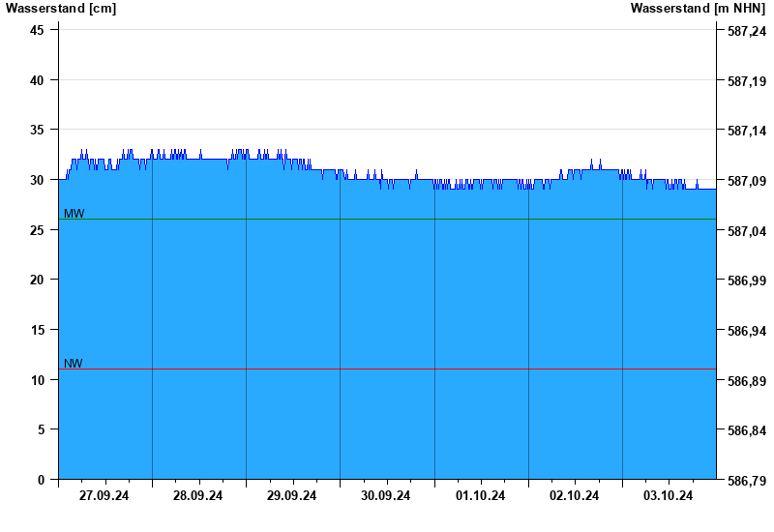Click the Wasserstand [m NHN] axis title

pyautogui.click(x=698, y=9)
